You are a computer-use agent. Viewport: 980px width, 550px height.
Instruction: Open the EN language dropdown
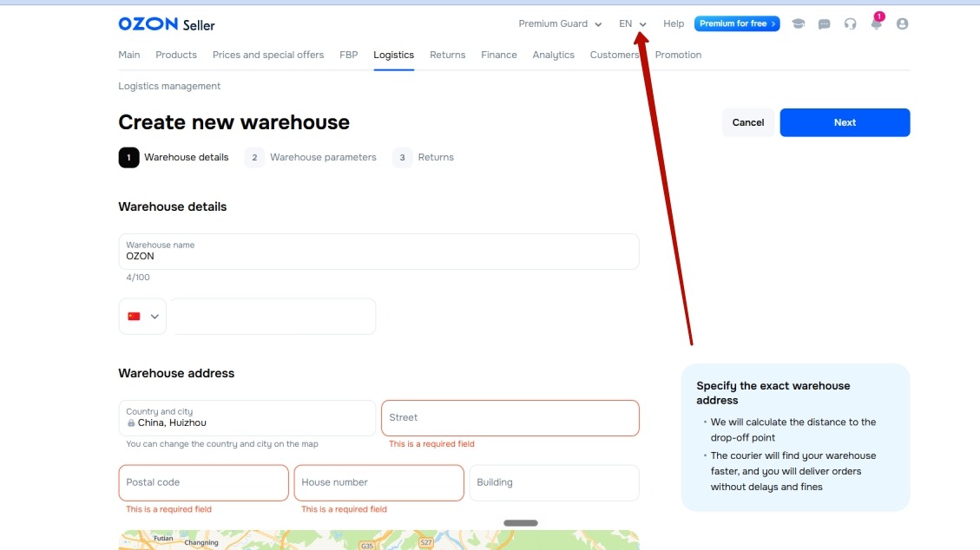pyautogui.click(x=633, y=23)
